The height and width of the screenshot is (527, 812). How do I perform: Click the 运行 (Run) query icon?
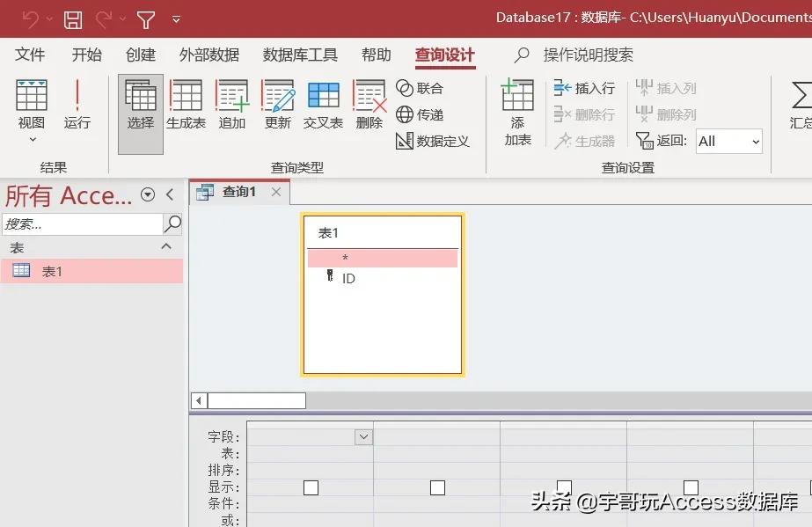pos(77,106)
